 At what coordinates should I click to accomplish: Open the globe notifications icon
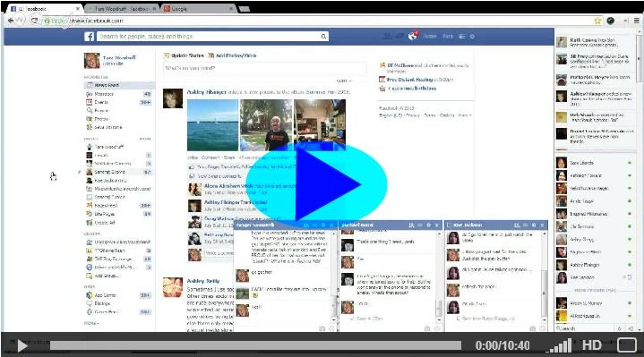pyautogui.click(x=413, y=36)
